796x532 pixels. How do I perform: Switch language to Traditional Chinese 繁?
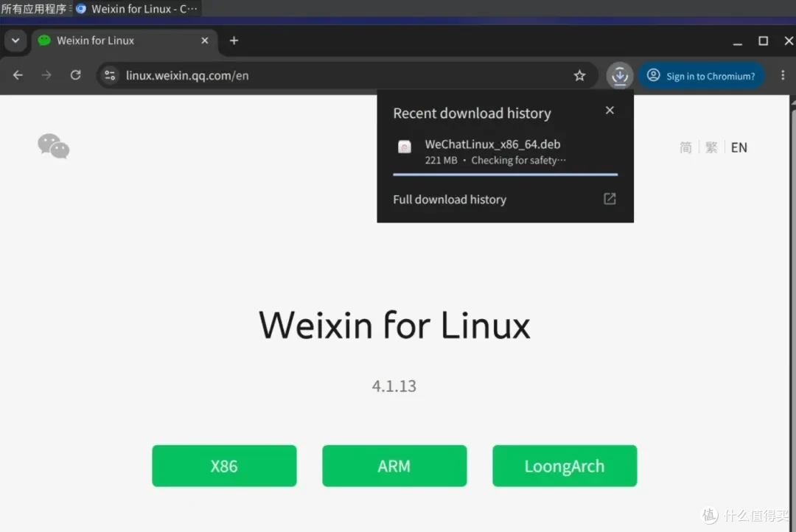point(711,147)
